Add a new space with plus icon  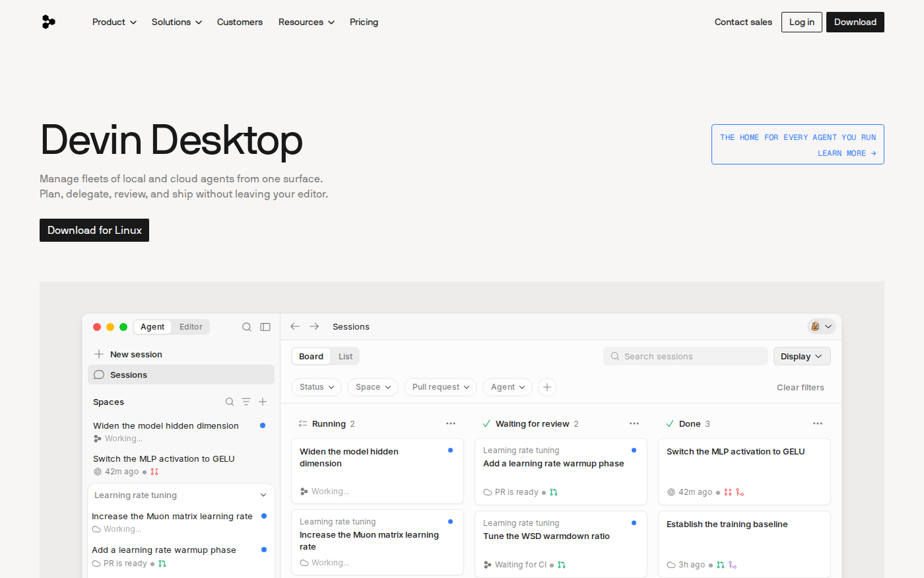263,402
